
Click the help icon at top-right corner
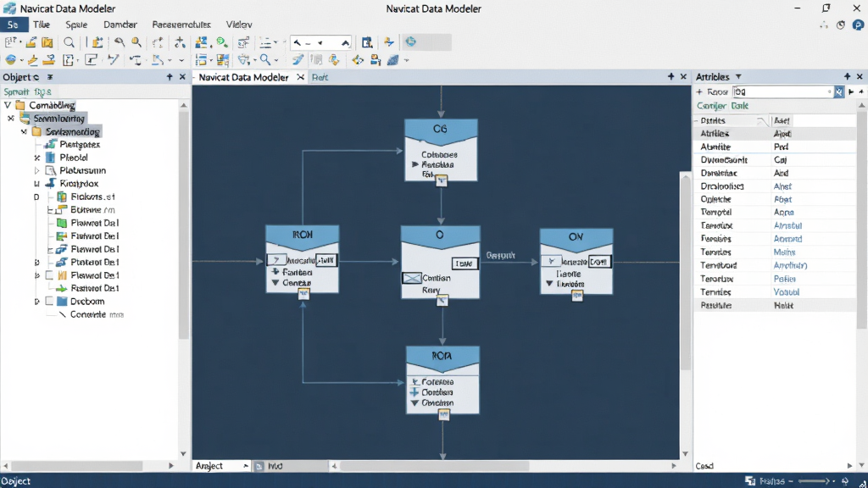858,25
